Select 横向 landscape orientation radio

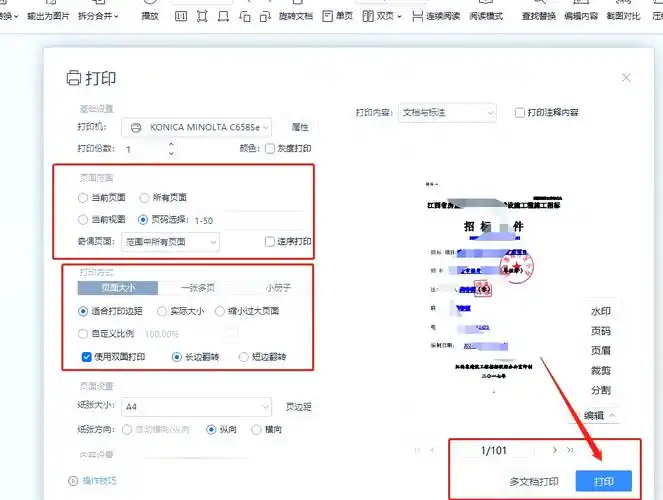(x=256, y=430)
